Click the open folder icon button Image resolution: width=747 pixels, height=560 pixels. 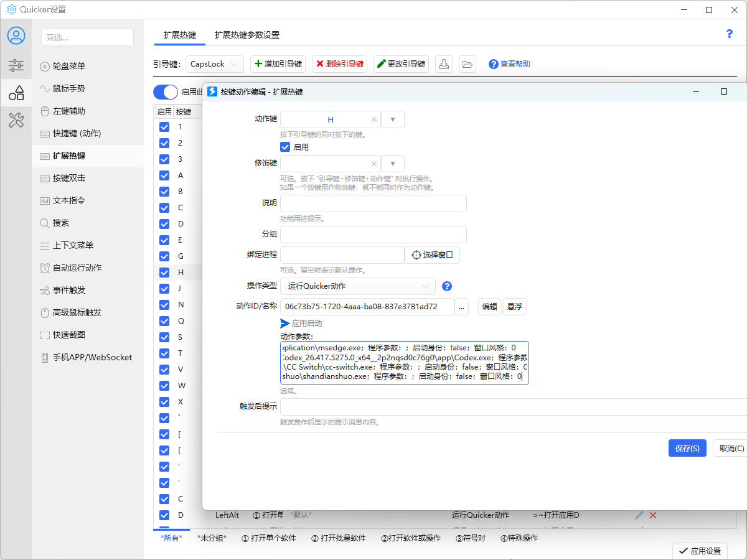pyautogui.click(x=467, y=64)
